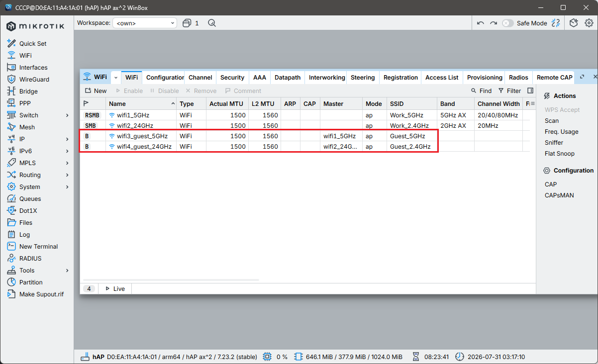
Task: Open the Bridge menu
Action: [x=28, y=91]
